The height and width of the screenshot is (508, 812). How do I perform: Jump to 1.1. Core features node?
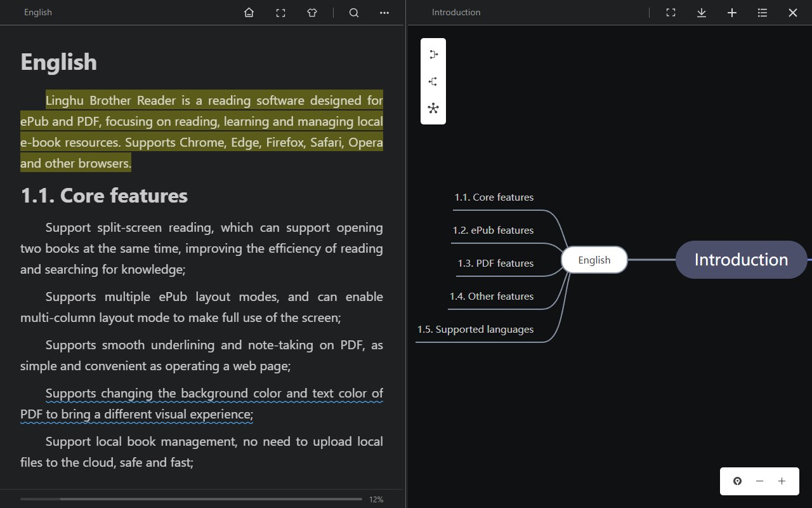[494, 197]
